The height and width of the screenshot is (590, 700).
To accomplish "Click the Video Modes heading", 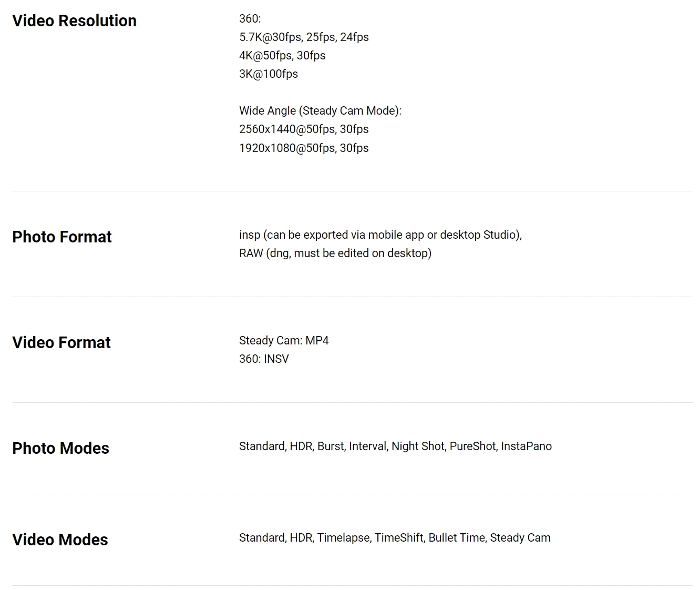I will coord(60,540).
